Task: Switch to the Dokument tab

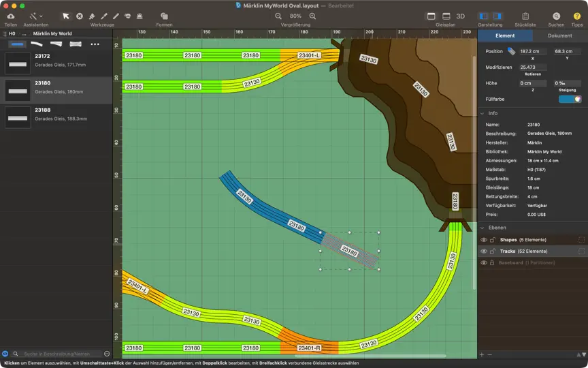Action: point(560,35)
